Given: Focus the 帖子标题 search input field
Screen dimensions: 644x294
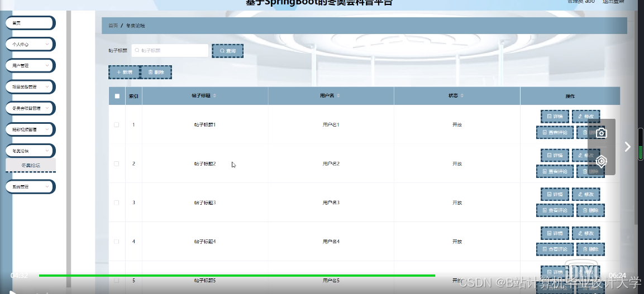Looking at the screenshot, I should coord(170,50).
